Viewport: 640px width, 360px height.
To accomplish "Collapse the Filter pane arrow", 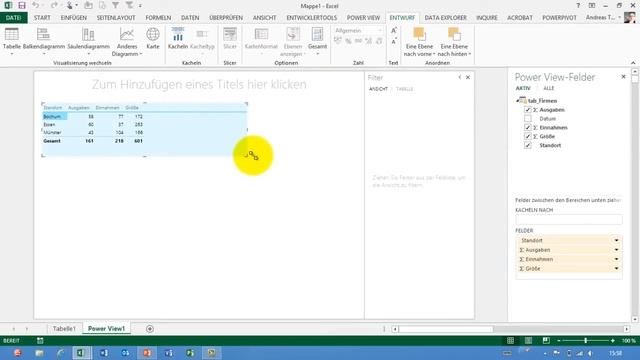I will click(459, 77).
